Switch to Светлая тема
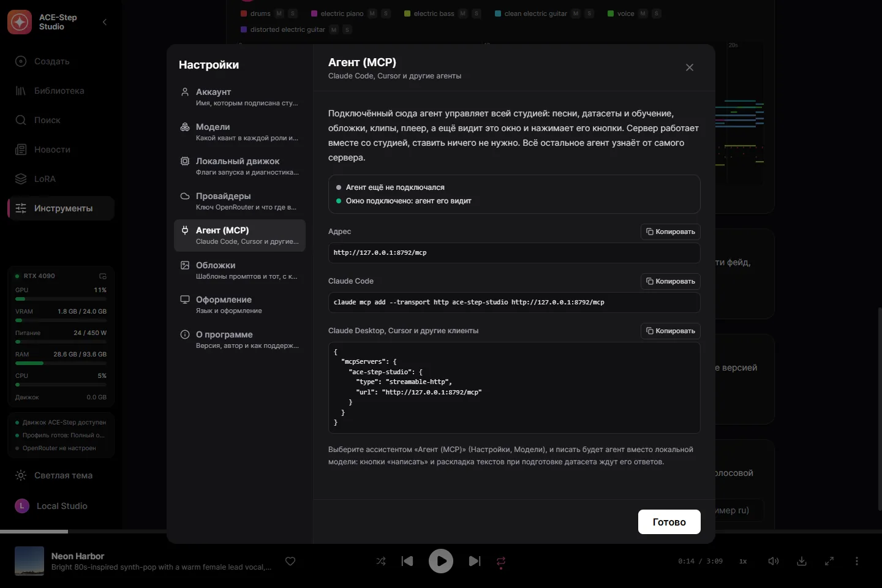 [61, 475]
